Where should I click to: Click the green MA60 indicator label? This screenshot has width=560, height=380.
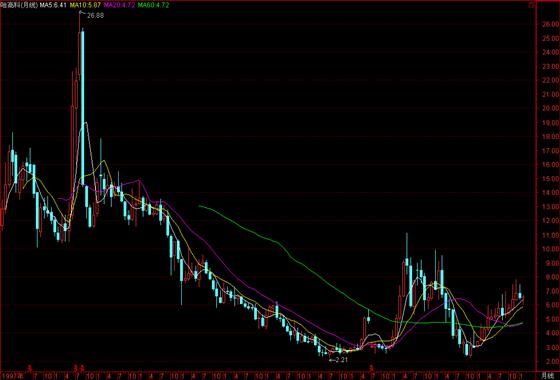pos(153,5)
